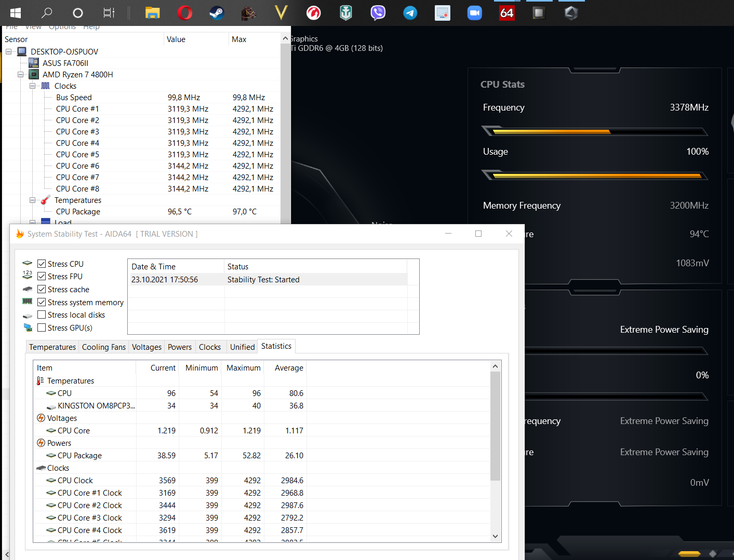The width and height of the screenshot is (734, 560).
Task: Open Task View in taskbar
Action: tap(109, 13)
